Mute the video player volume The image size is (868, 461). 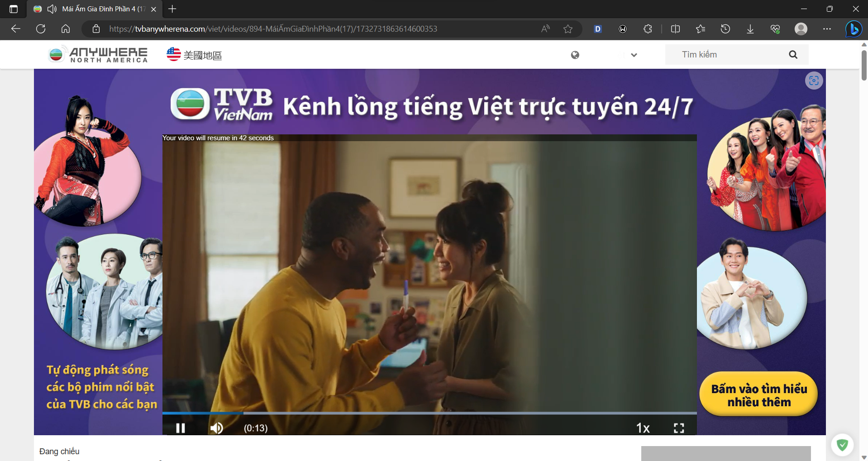(216, 428)
